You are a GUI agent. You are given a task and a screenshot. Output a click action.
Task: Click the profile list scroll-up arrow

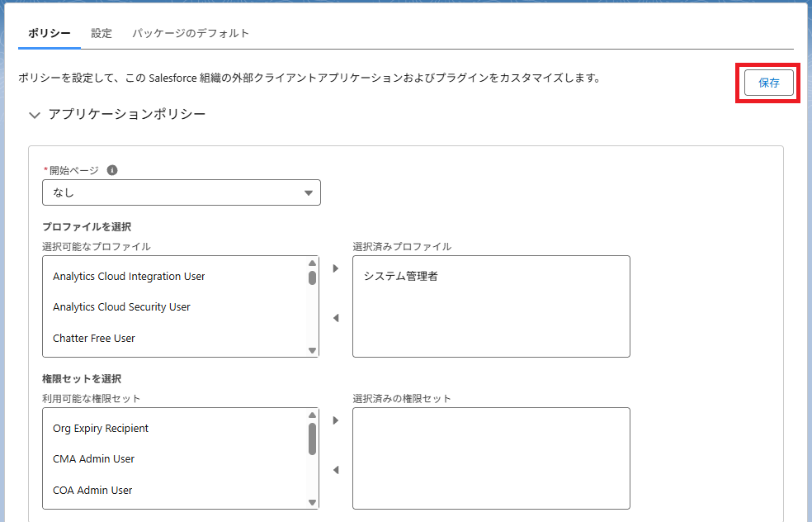tap(312, 263)
